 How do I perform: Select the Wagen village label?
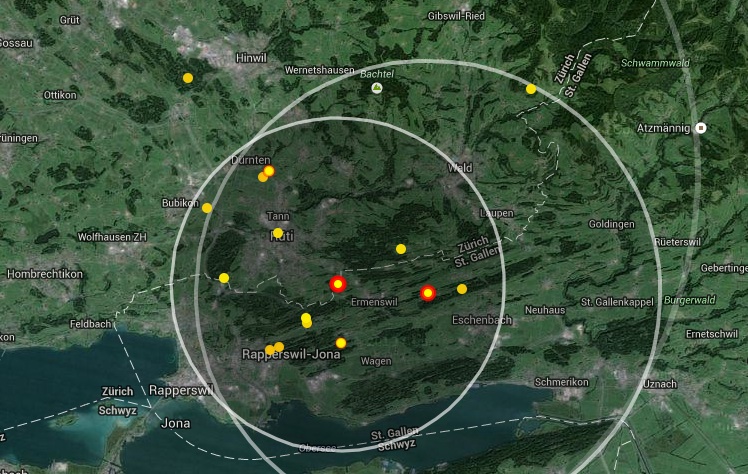point(376,361)
